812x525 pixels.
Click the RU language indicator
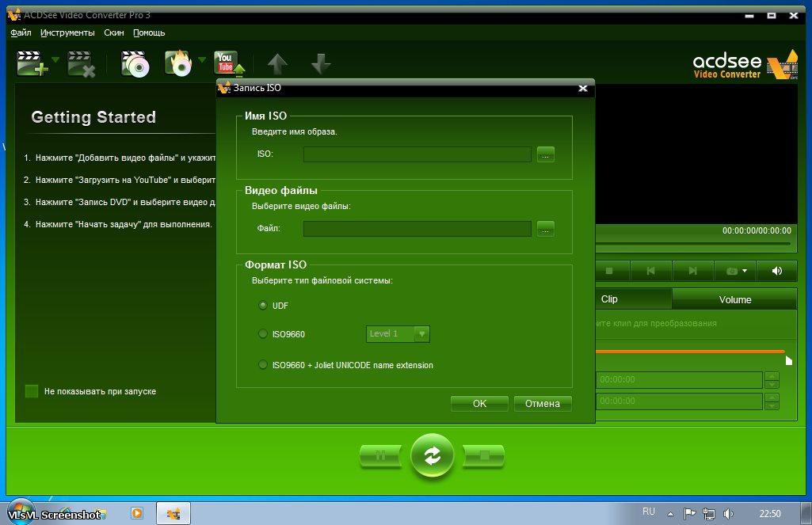649,512
